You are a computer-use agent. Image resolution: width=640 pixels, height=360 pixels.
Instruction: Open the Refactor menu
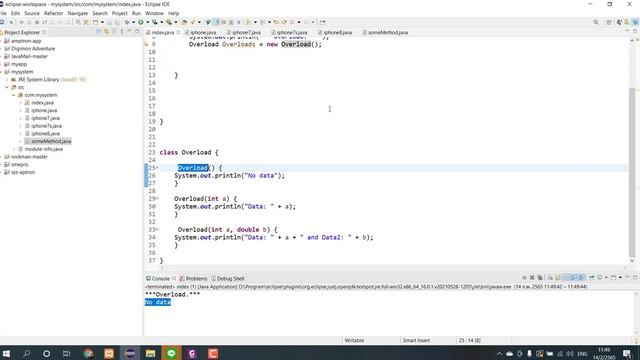[x=53, y=13]
